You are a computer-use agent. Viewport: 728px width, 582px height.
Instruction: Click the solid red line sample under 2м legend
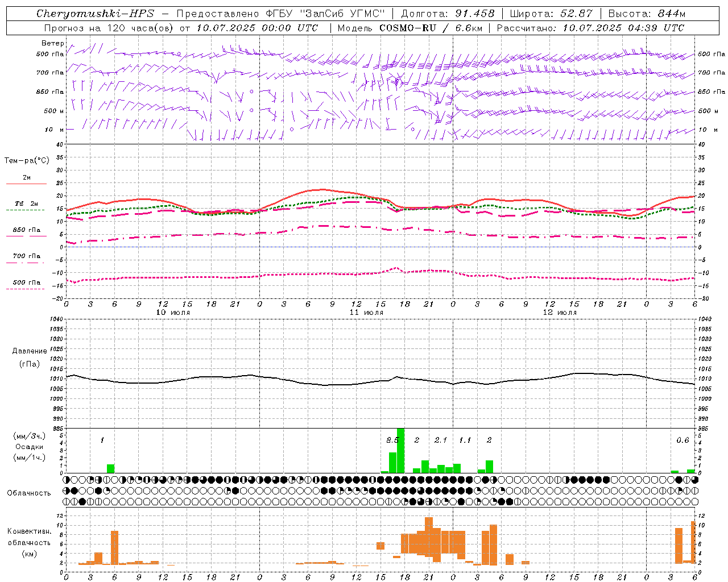click(x=26, y=184)
